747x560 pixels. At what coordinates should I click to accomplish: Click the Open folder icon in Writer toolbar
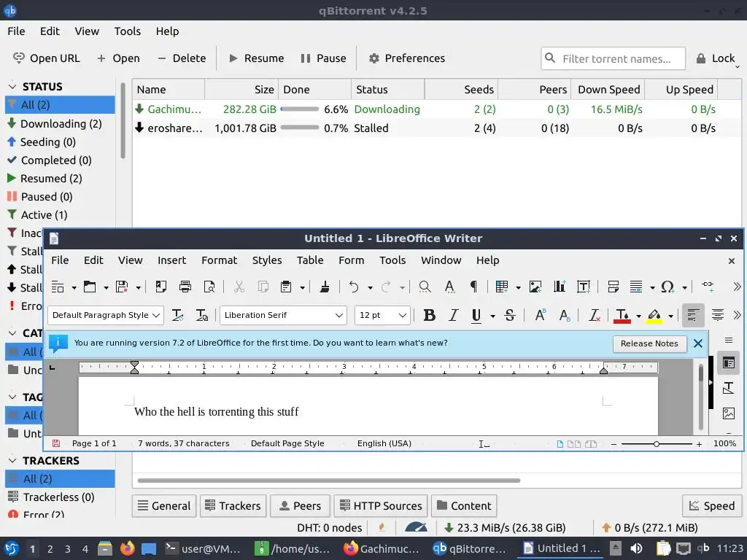[90, 287]
